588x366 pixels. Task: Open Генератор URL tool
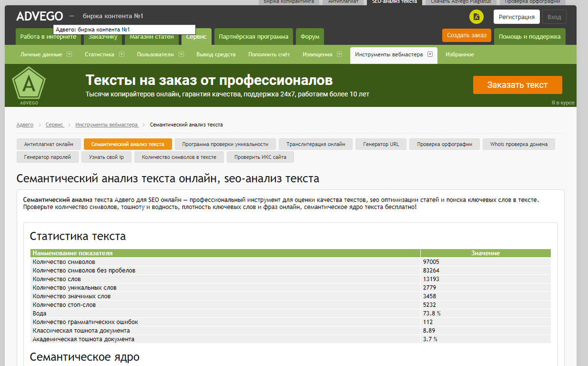(x=381, y=144)
